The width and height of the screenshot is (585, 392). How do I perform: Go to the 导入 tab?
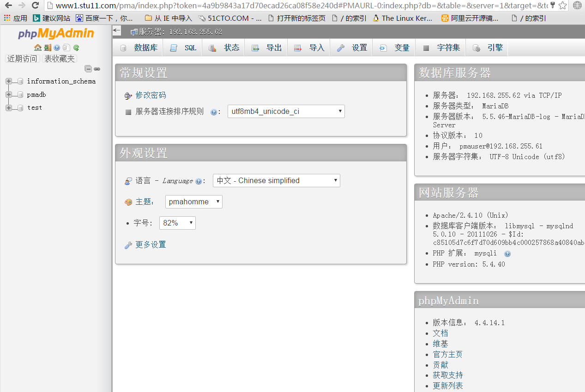pos(309,48)
